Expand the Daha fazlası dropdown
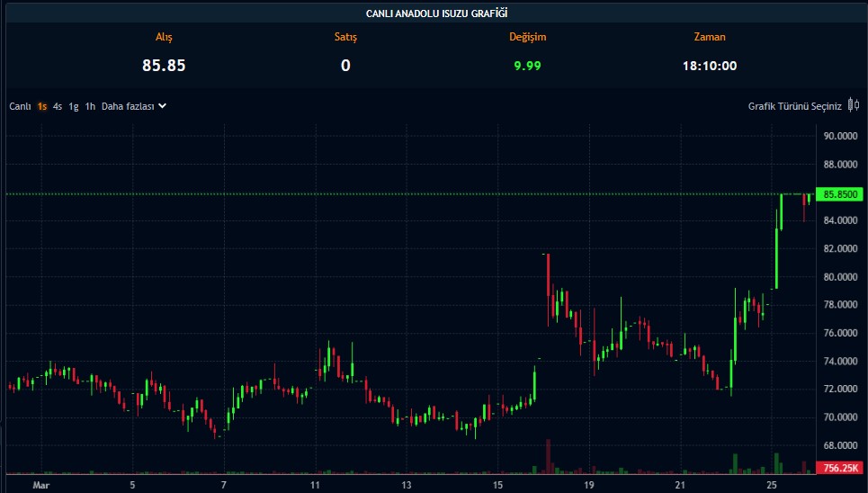This screenshot has width=868, height=493. 134,106
